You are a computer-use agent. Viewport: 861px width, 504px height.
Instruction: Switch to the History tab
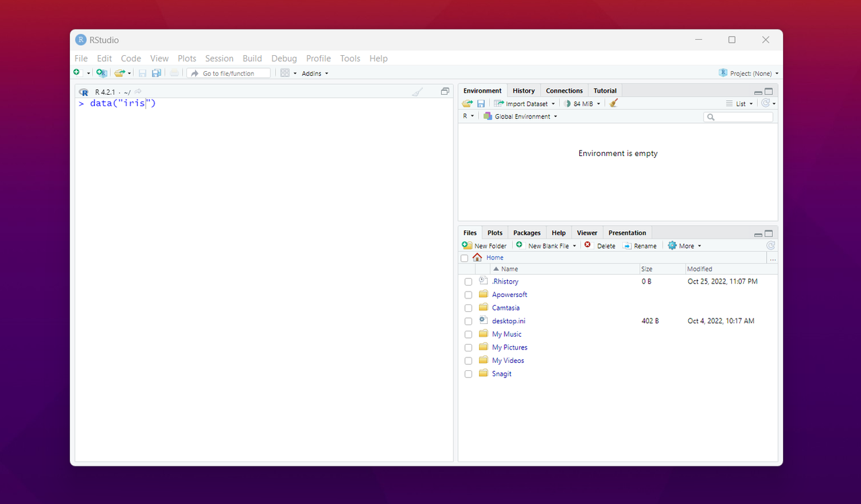tap(523, 91)
